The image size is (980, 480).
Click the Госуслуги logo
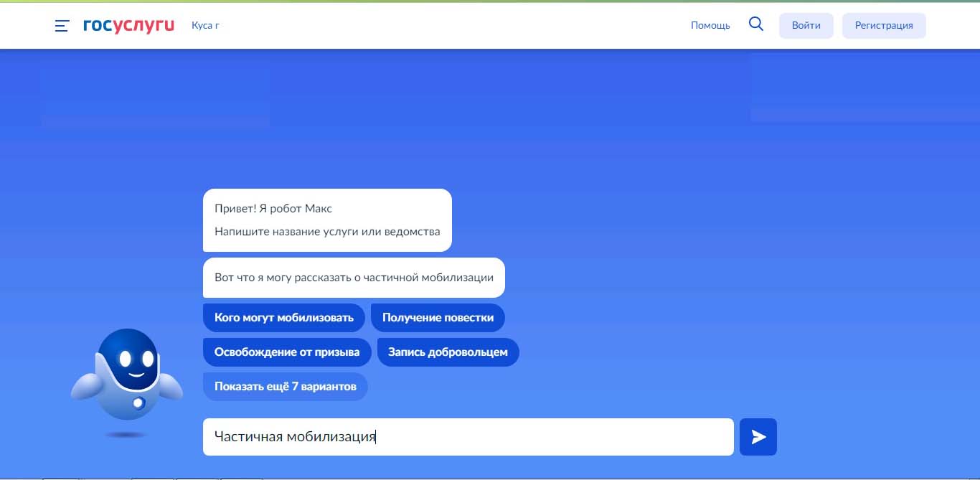[129, 25]
